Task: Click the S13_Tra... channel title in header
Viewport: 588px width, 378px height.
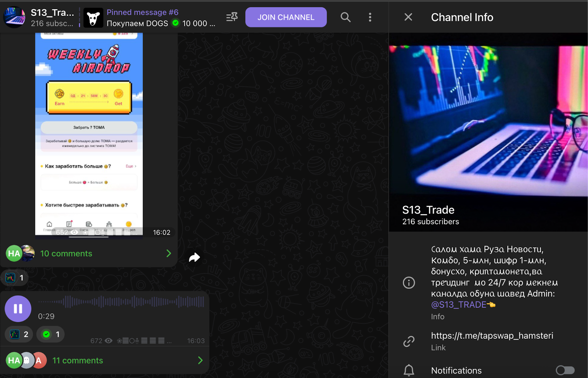Action: [52, 12]
